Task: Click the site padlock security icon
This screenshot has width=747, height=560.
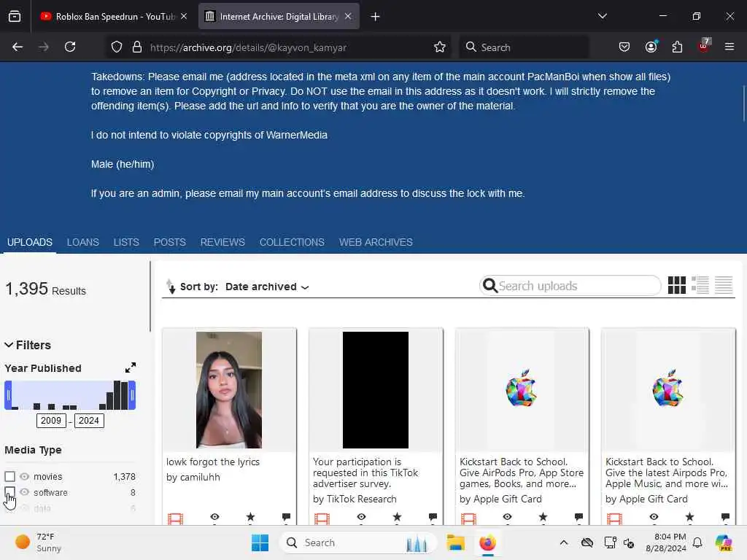Action: 137,47
